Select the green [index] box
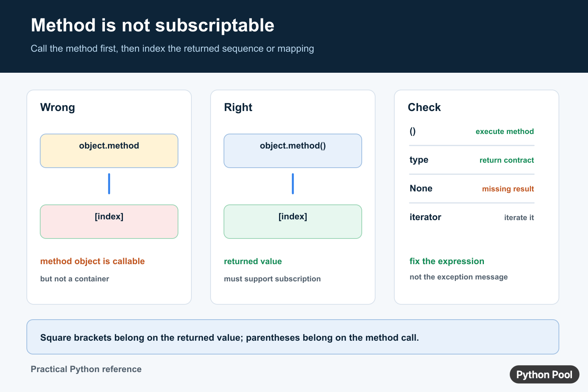 coord(293,222)
